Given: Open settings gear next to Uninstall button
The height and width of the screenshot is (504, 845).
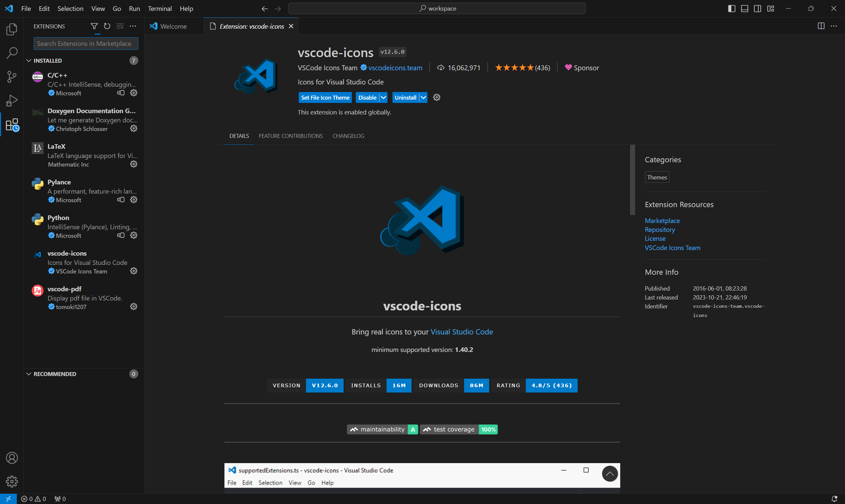Looking at the screenshot, I should [437, 98].
